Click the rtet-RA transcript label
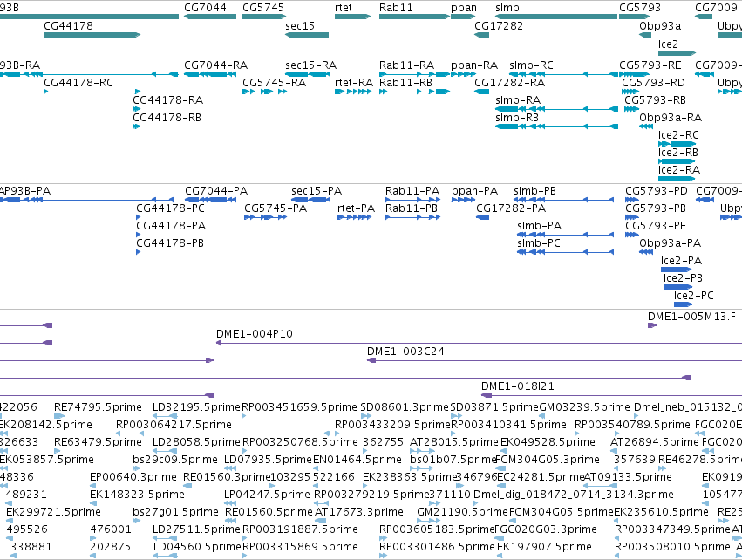This screenshot has height=560, width=742. coord(354,82)
